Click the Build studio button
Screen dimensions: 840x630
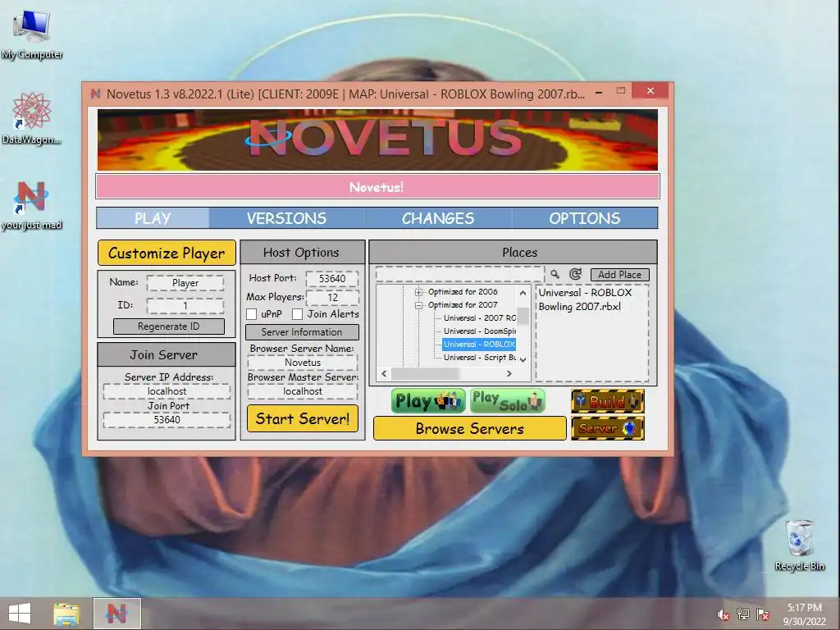[x=608, y=401]
